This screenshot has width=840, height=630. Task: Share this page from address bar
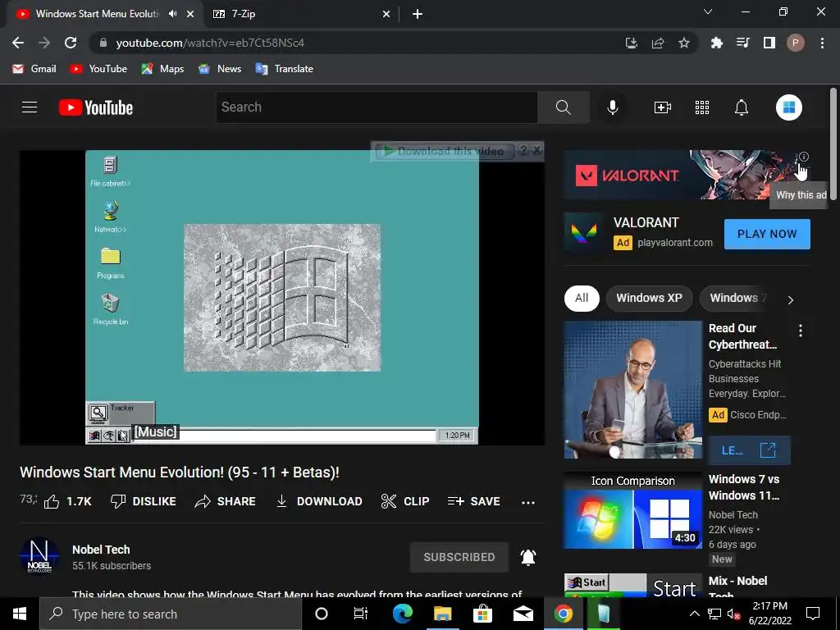coord(657,43)
